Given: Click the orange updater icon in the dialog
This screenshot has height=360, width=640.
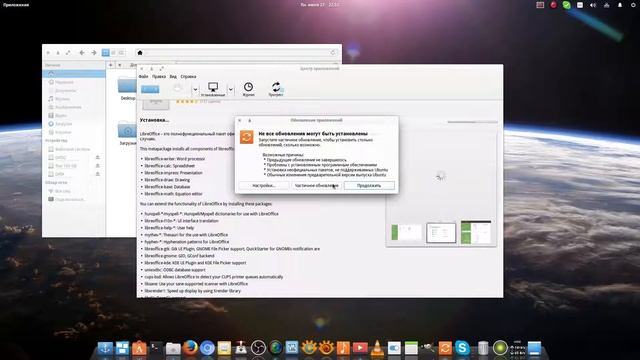Looking at the screenshot, I should 247,137.
